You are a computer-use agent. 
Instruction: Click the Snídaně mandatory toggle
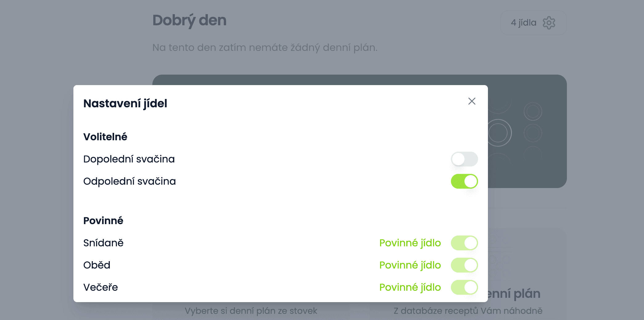coord(464,243)
